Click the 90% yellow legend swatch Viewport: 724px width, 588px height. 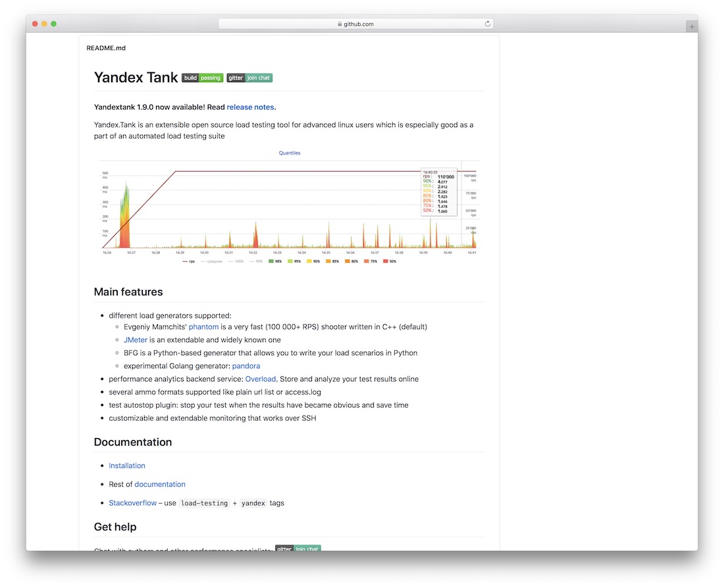(309, 261)
